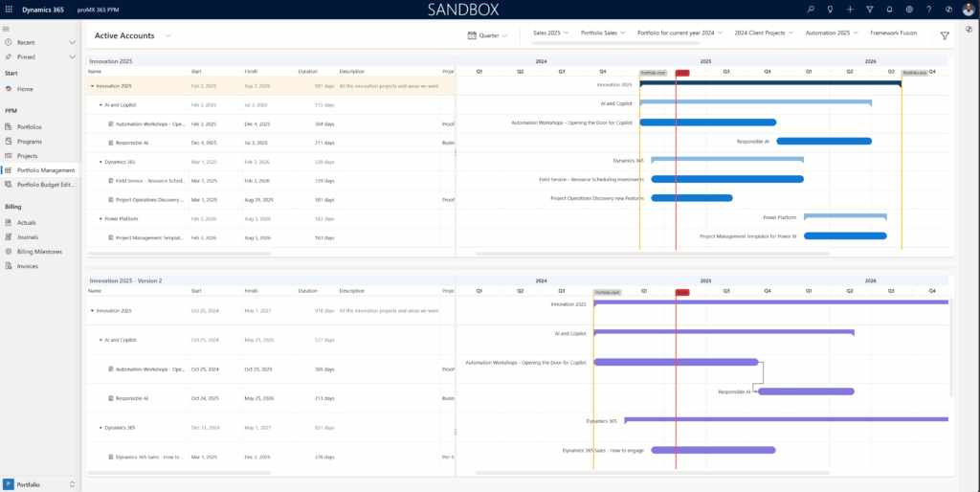Open the Portfolio area switcher at bottom

point(40,484)
